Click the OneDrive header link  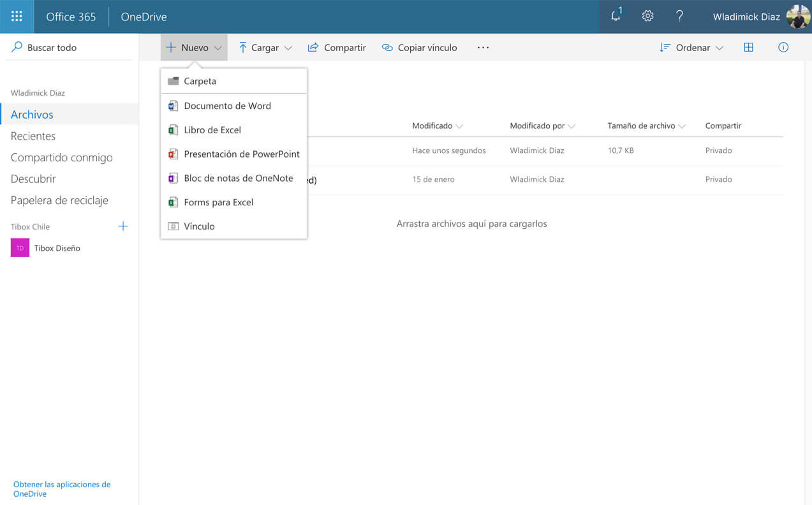coord(144,17)
